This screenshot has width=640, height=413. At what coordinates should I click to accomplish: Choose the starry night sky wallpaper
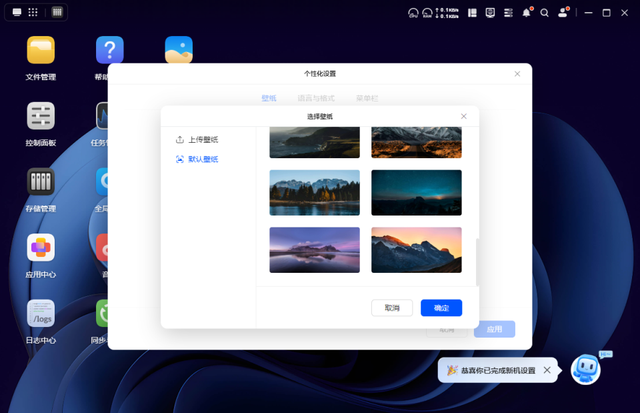pyautogui.click(x=416, y=193)
